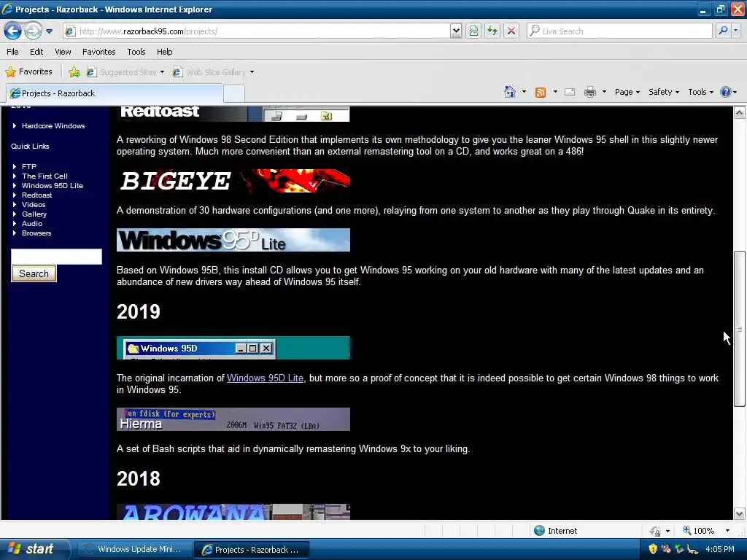Open the View menu
The width and height of the screenshot is (747, 560).
[63, 52]
